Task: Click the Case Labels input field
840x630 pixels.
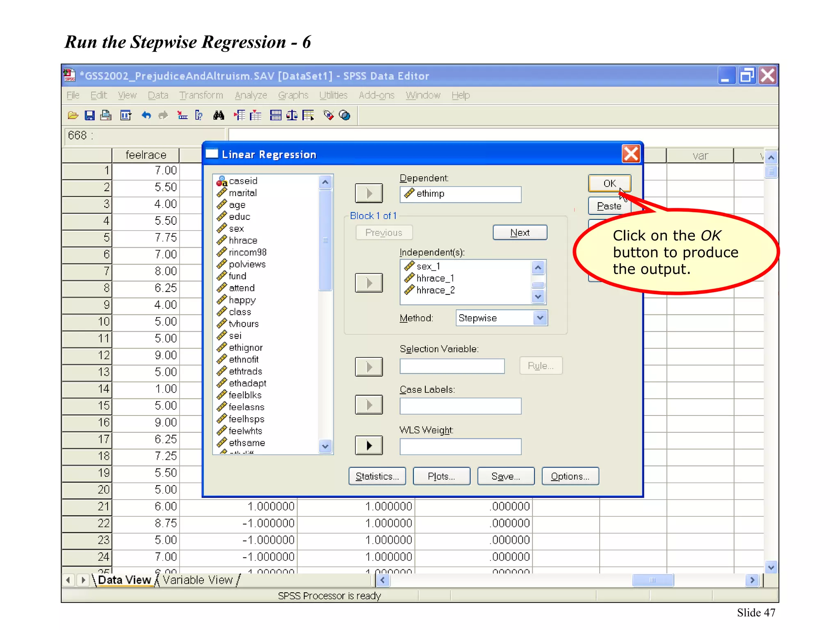Action: click(x=461, y=406)
